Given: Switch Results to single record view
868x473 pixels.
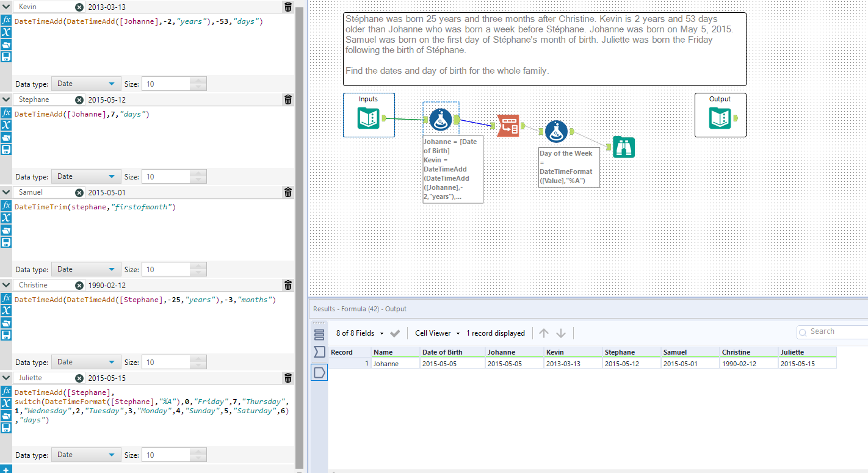Looking at the screenshot, I should [319, 372].
